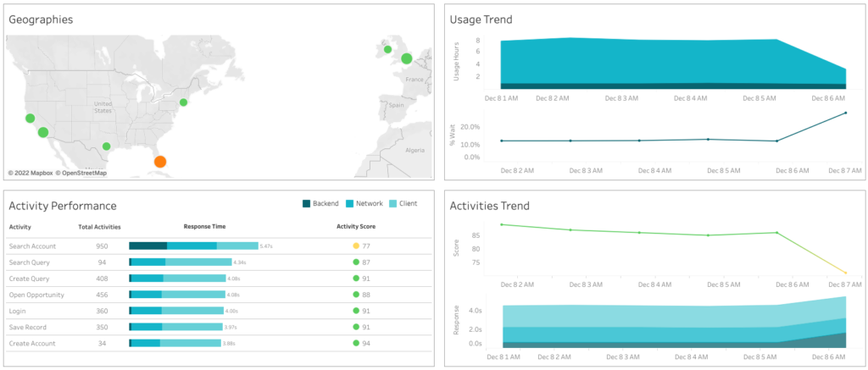
Task: Click the Create Account score value 94
Action: pyautogui.click(x=366, y=344)
